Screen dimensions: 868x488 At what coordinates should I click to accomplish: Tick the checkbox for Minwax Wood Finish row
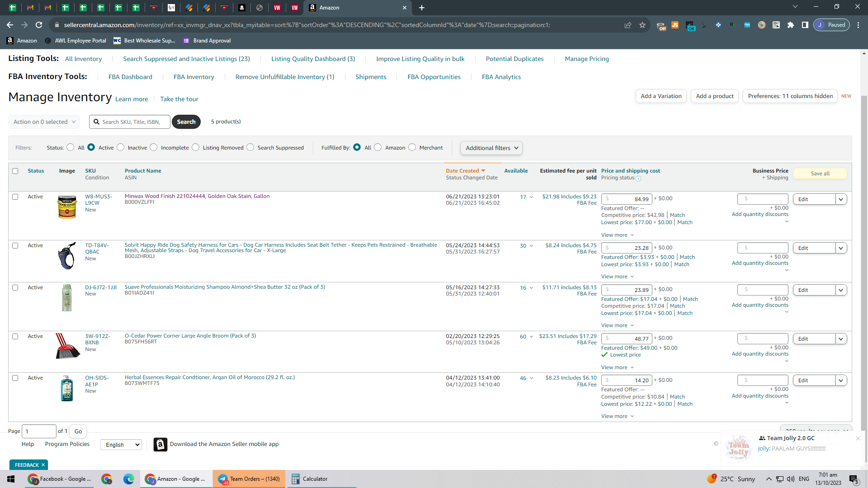15,197
